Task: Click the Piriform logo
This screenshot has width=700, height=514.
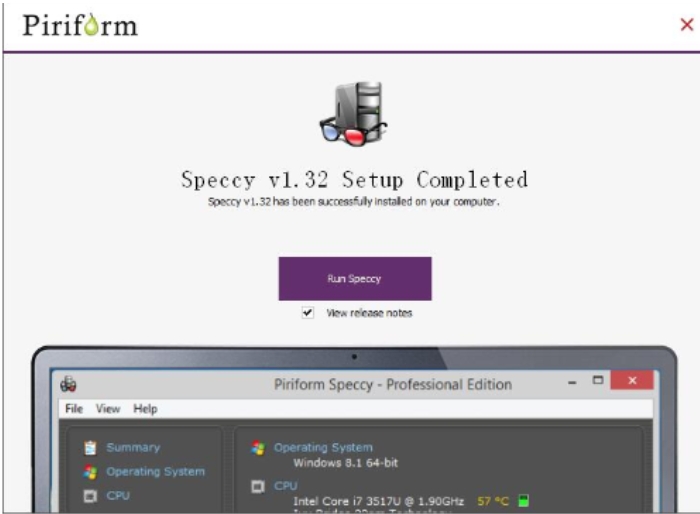Action: (x=80, y=25)
